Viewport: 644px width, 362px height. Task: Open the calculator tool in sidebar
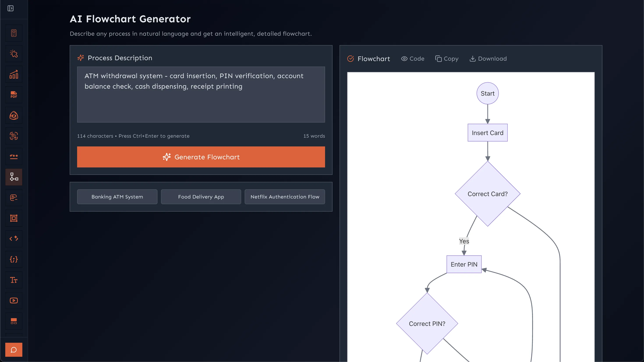14,33
